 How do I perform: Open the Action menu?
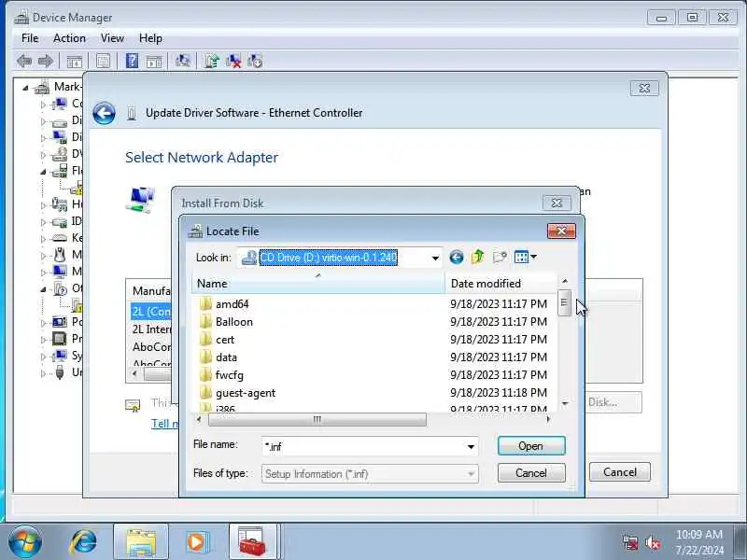click(69, 38)
